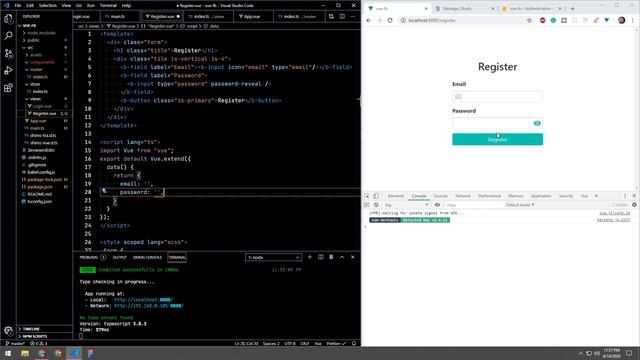The image size is (640, 360).
Task: Open the Chrome profile avatar
Action: pos(622,20)
